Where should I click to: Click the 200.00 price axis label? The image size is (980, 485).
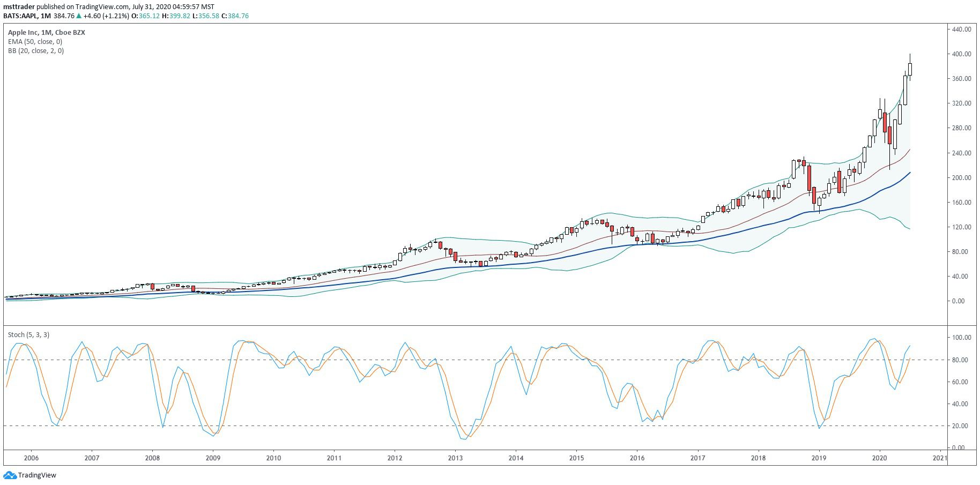[x=961, y=178]
